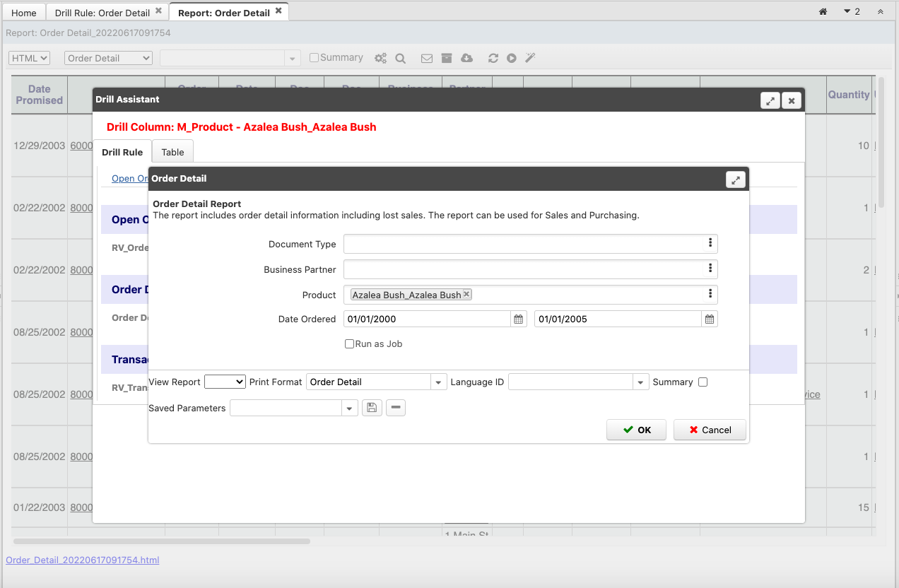899x588 pixels.
Task: Click the OK button
Action: click(636, 430)
